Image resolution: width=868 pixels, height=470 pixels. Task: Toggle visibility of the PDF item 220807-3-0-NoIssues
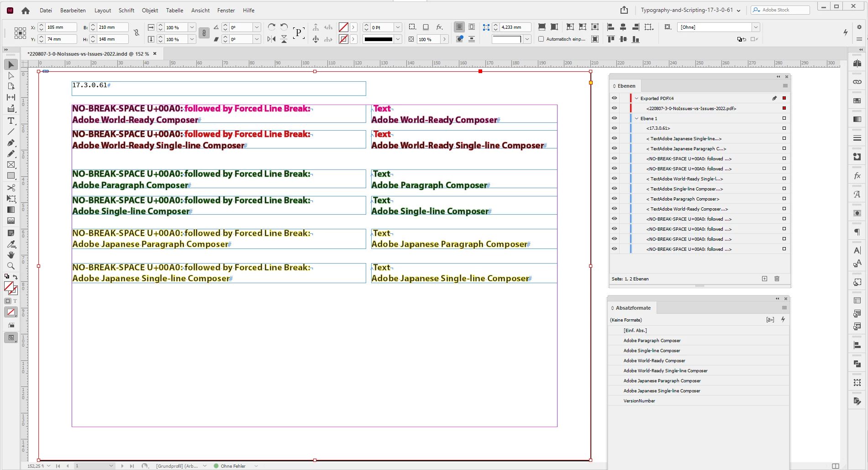(614, 108)
